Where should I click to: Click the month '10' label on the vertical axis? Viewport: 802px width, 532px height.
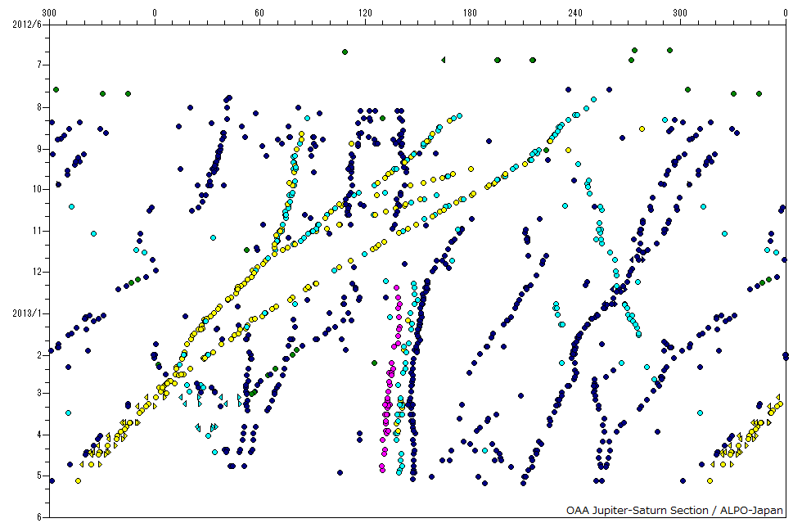(x=38, y=189)
